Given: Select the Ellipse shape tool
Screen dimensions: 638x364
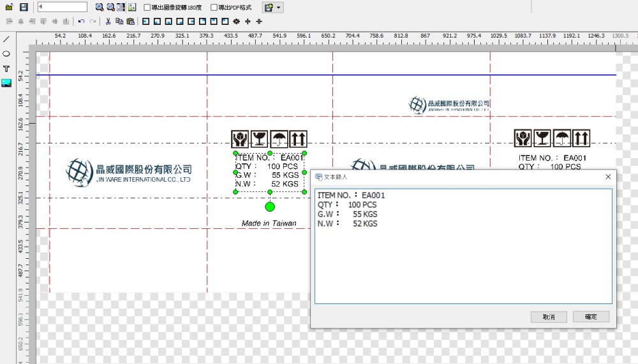Looking at the screenshot, I should point(6,54).
